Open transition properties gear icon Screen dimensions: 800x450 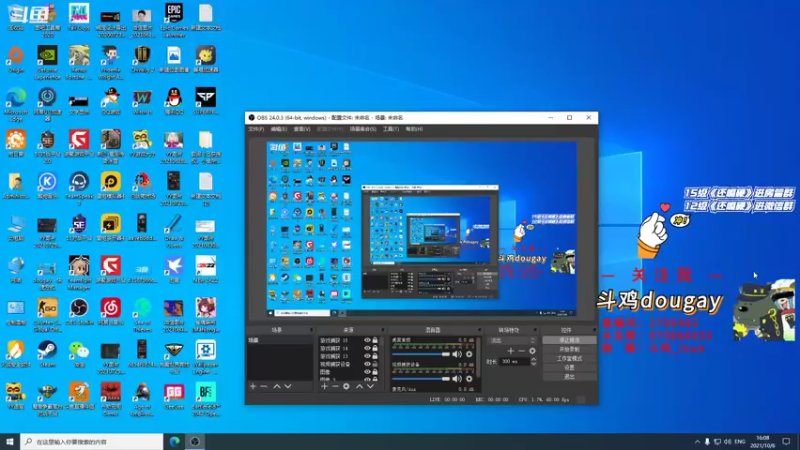coord(532,351)
